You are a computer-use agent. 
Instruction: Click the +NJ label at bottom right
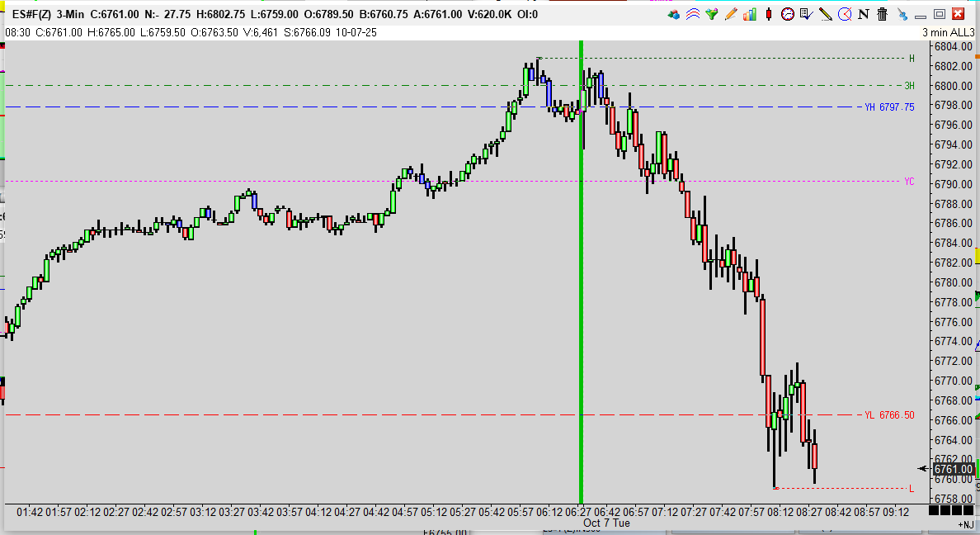click(x=964, y=524)
